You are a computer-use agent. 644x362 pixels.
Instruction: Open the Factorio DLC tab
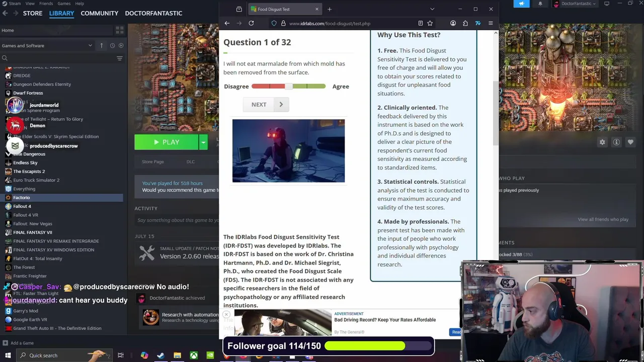[191, 161]
